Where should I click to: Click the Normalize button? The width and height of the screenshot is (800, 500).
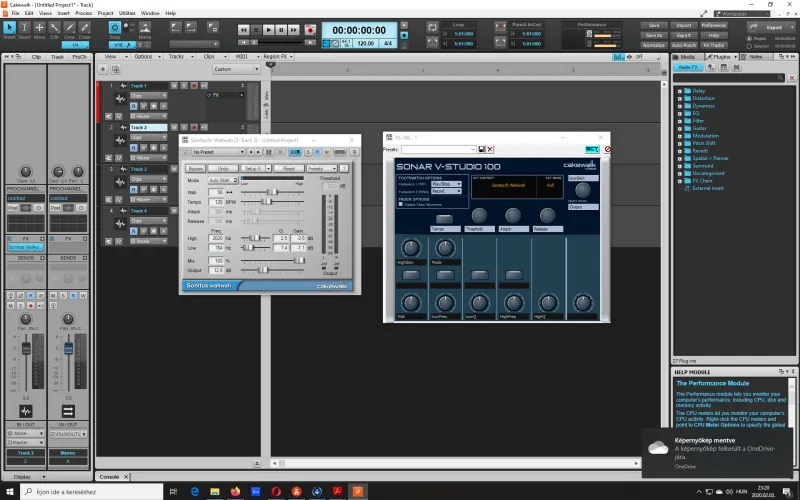[653, 45]
